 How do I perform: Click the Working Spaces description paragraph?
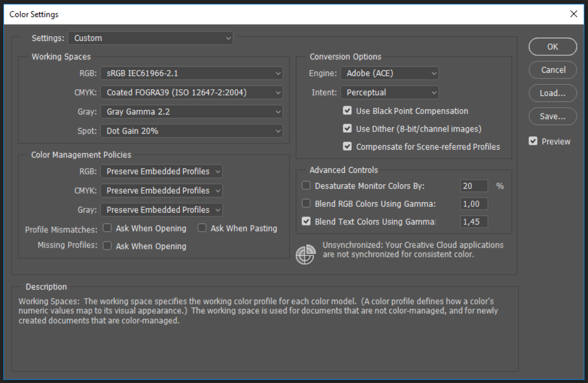258,311
